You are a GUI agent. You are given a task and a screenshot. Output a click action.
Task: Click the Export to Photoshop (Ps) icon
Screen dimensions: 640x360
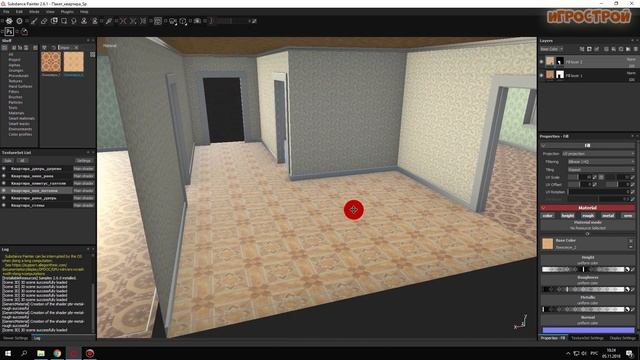[x=9, y=31]
